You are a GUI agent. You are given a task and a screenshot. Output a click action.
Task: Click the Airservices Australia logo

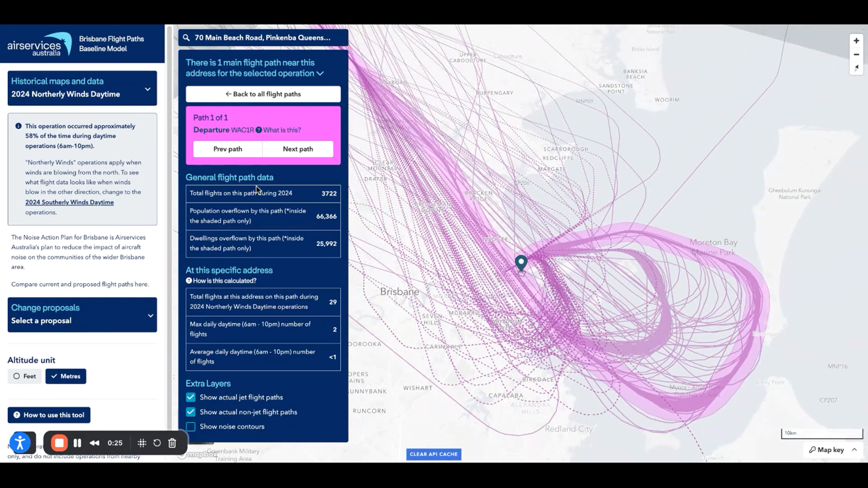pyautogui.click(x=40, y=44)
